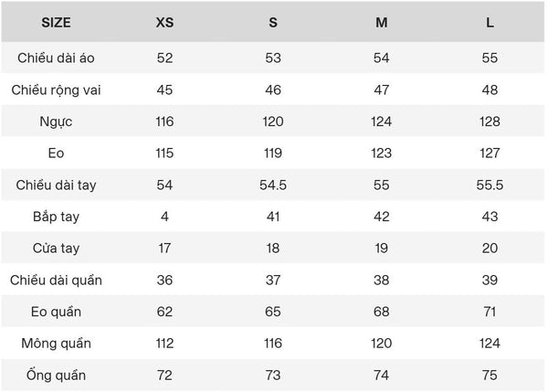Select the "Ống quần" row label
Screen dimensions: 548x392
(56, 376)
